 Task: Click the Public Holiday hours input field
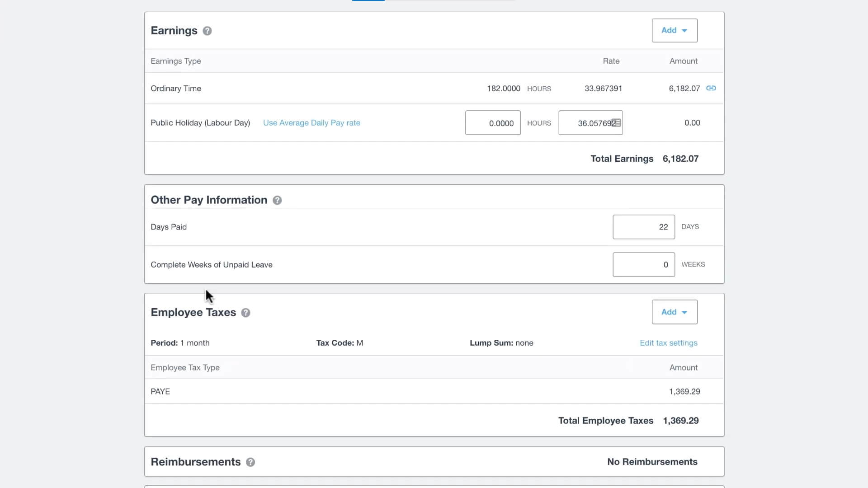[x=492, y=123]
